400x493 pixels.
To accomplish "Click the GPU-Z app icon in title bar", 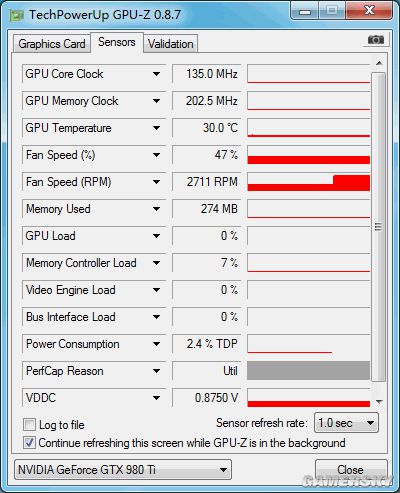I will (16, 15).
